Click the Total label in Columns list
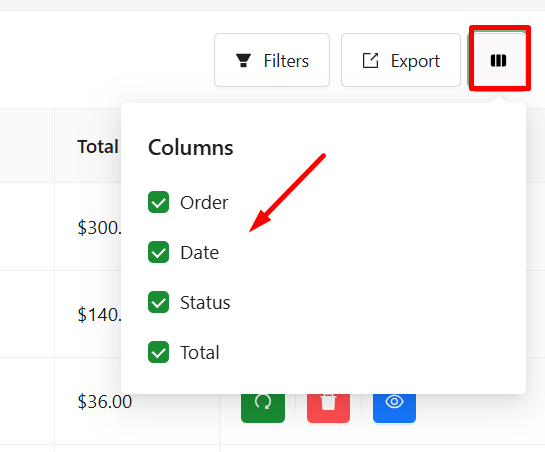This screenshot has height=452, width=545. click(x=200, y=353)
